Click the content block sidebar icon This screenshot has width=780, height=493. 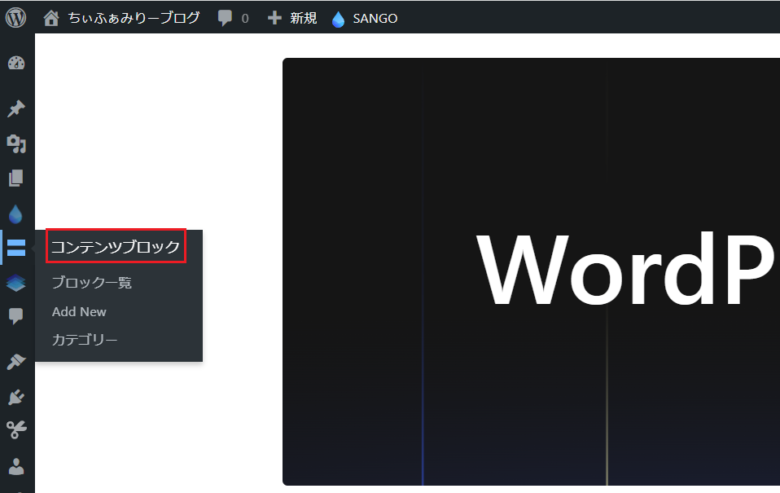[x=16, y=247]
